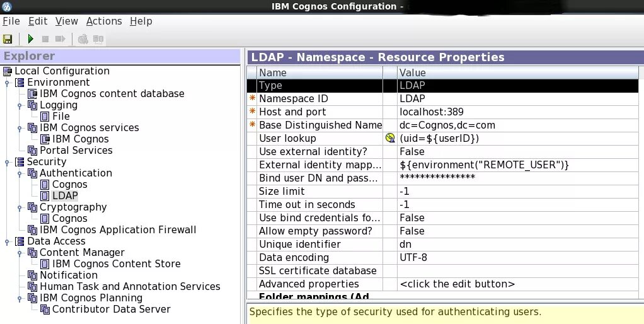644x324 pixels.
Task: Click the Local Configuration computer icon
Action: (x=8, y=71)
